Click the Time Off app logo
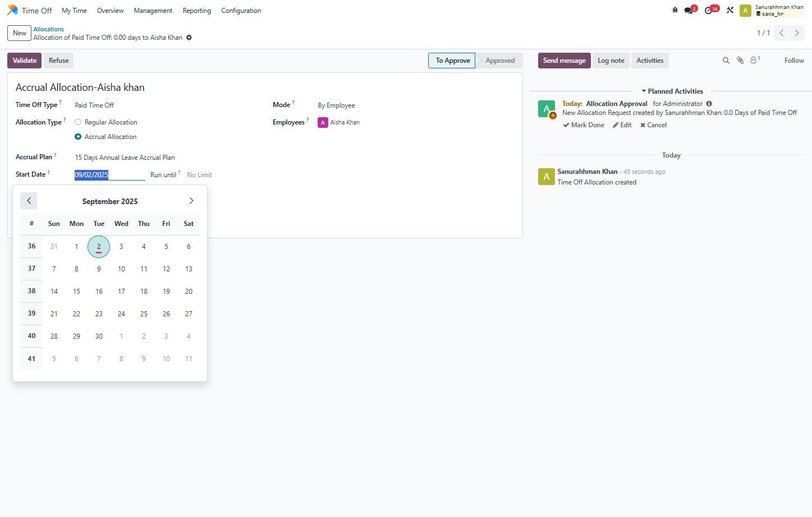 tap(12, 10)
